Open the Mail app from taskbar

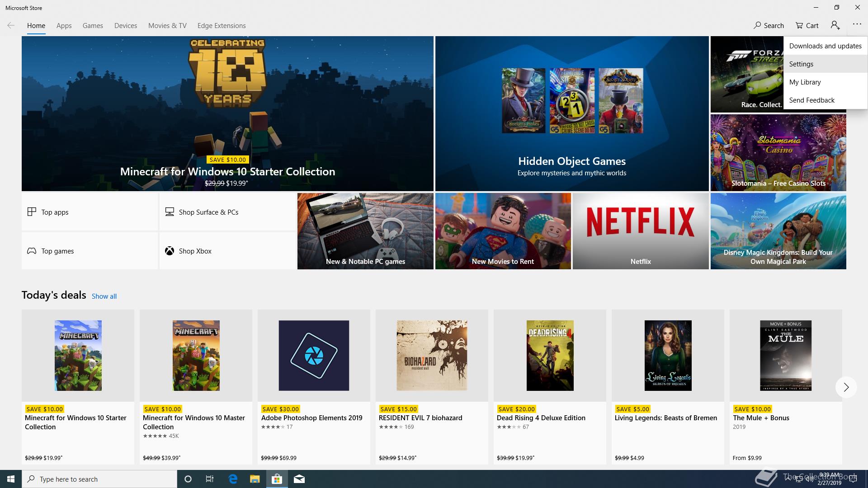coord(299,479)
